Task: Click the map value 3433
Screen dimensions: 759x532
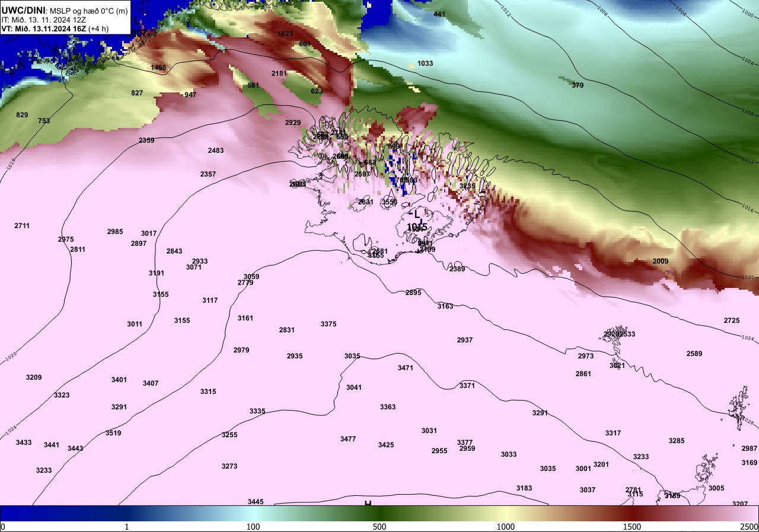Action: 24,443
